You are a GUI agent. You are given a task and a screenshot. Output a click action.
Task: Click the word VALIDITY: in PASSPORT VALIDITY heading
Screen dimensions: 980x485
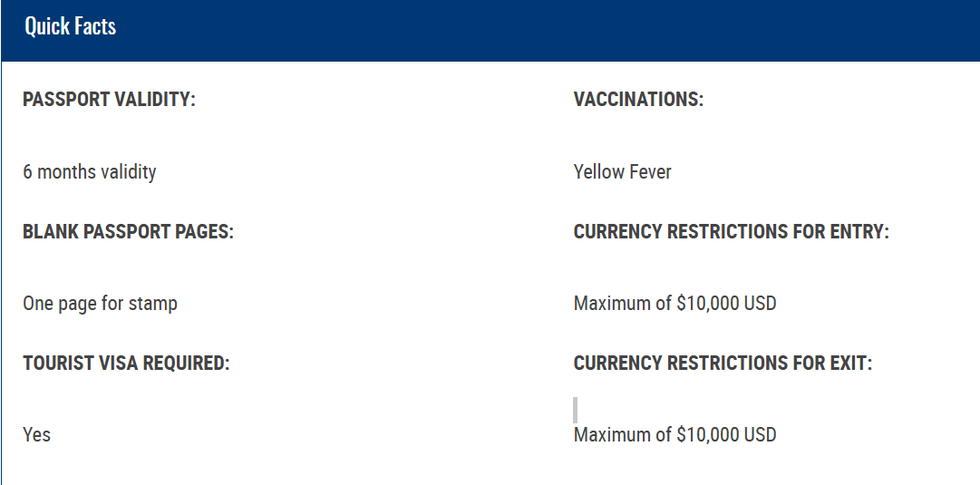[x=155, y=100]
